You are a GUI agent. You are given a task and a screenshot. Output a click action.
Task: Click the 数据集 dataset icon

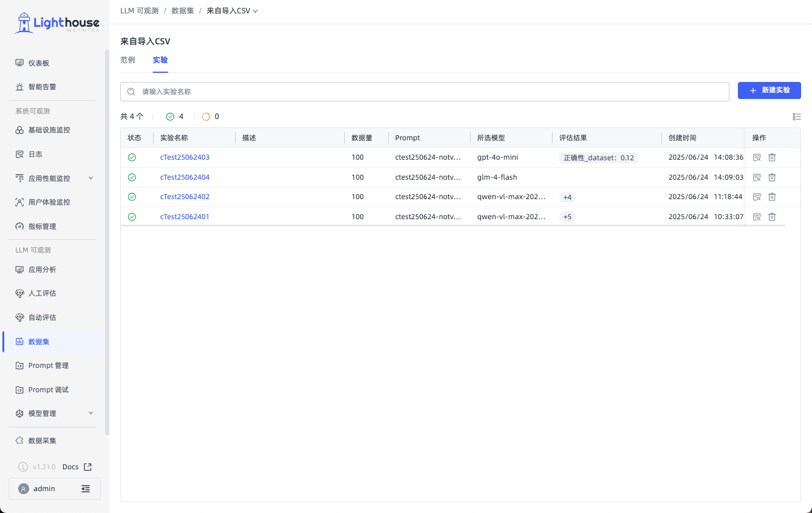coord(19,342)
